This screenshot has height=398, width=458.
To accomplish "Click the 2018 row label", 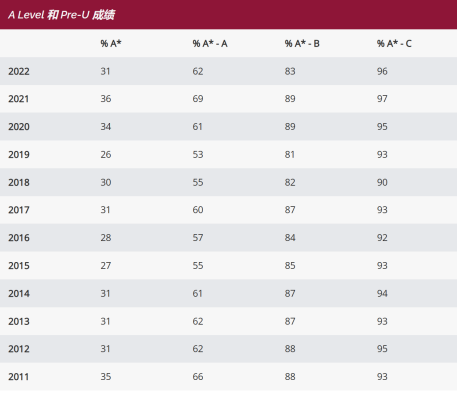I will (x=19, y=182).
